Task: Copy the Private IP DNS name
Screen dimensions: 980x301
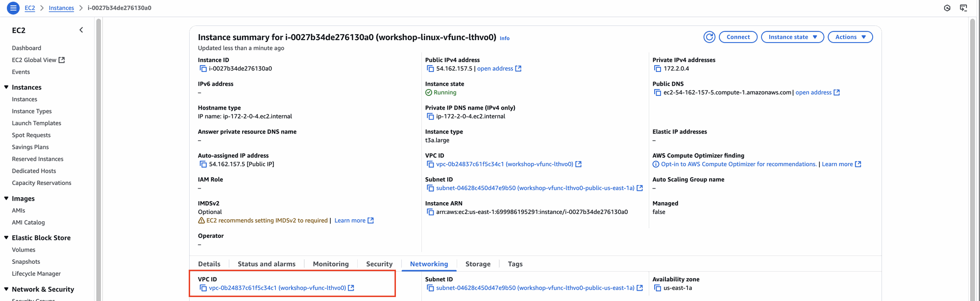Action: click(430, 116)
